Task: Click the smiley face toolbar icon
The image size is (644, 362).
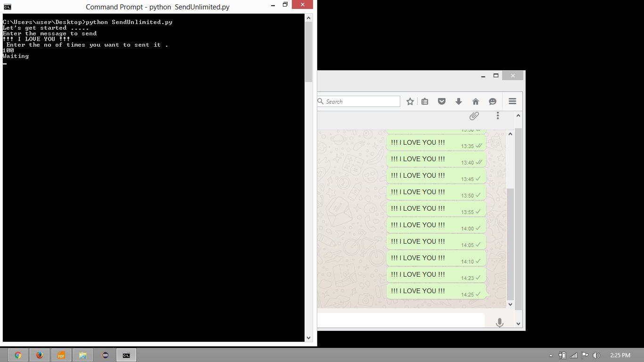Action: [x=493, y=101]
